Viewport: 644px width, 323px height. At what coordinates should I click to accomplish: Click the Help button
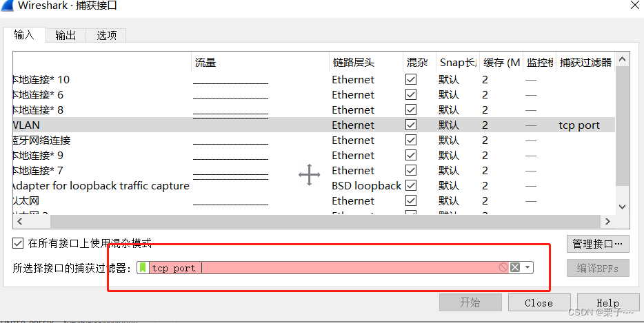608,302
